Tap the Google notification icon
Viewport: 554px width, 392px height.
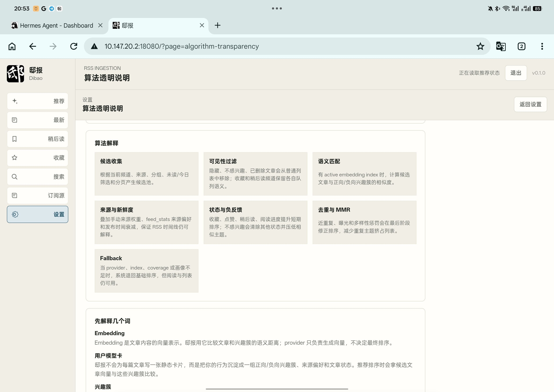click(x=44, y=9)
